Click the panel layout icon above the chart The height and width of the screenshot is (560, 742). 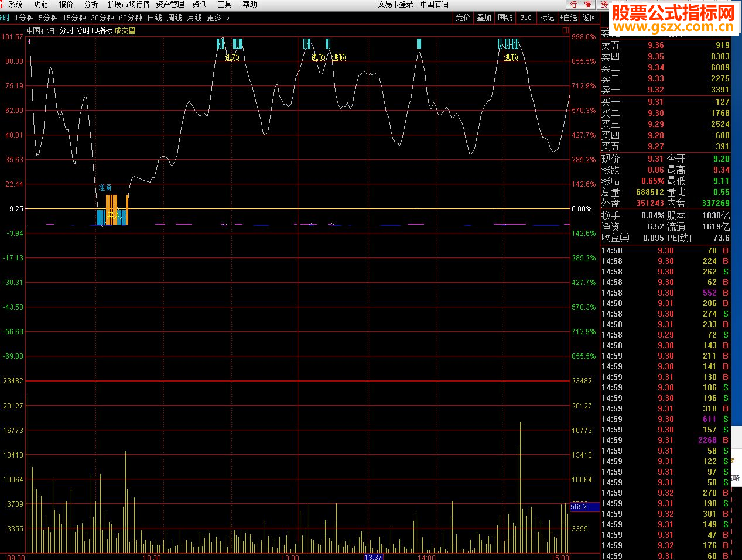tap(566, 30)
